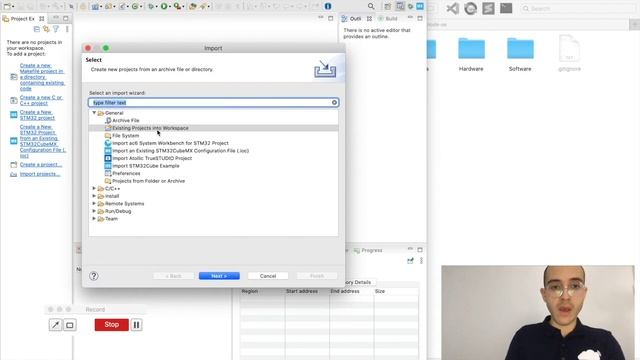Click the green Run button in the toolbar

pyautogui.click(x=164, y=7)
